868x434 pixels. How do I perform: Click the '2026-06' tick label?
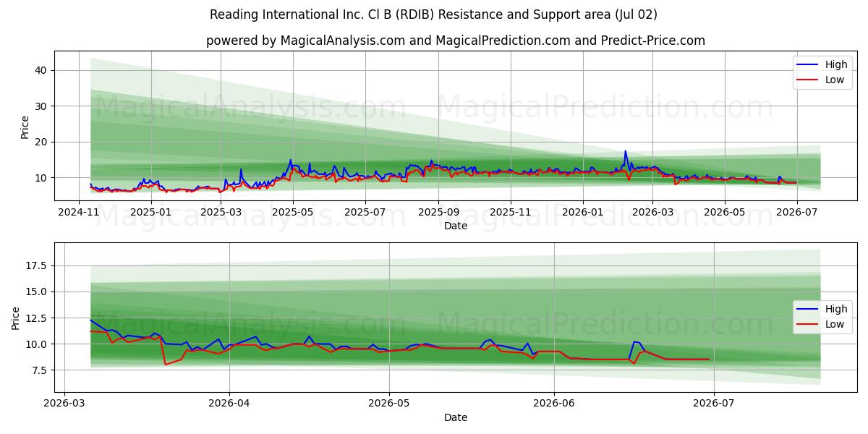(553, 404)
